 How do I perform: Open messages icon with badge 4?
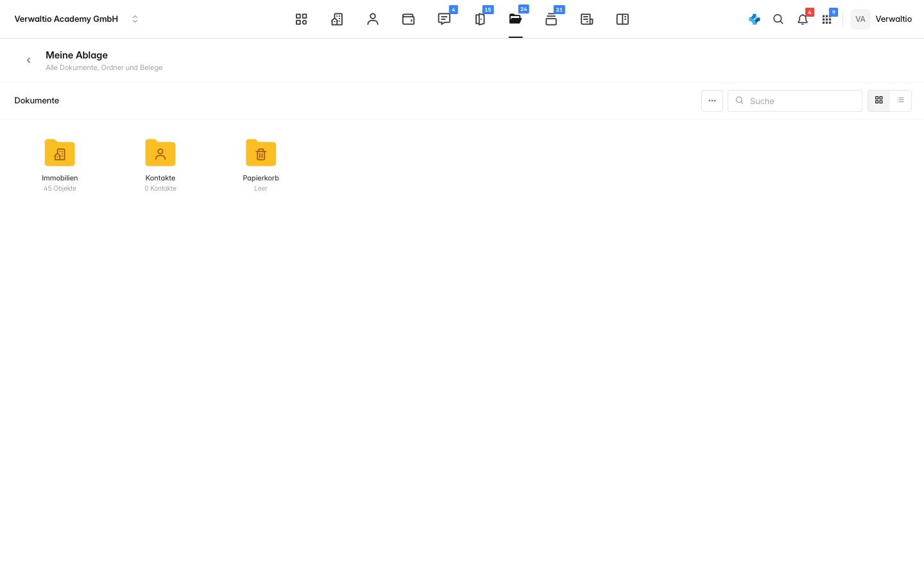[x=444, y=19]
